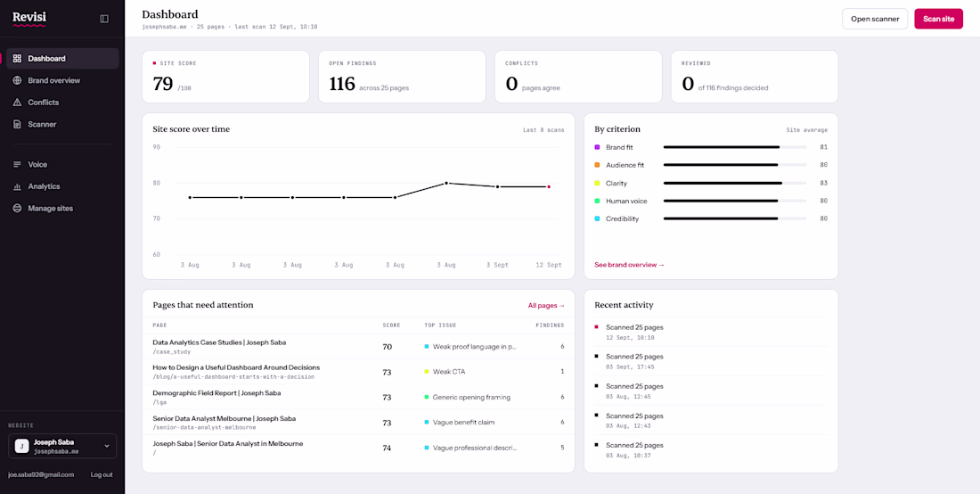The width and height of the screenshot is (980, 494).
Task: Click the Credibility progress bar
Action: (734, 218)
